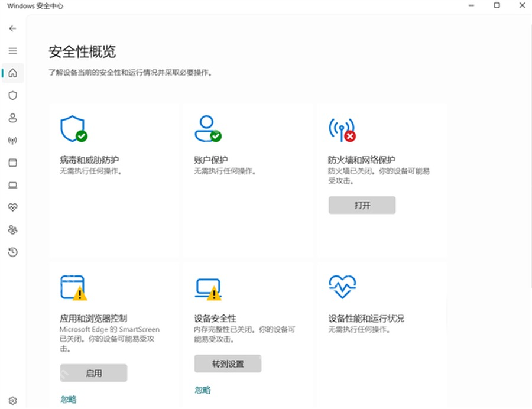532x409 pixels.
Task: Open settings gear in sidebar
Action: click(x=12, y=401)
